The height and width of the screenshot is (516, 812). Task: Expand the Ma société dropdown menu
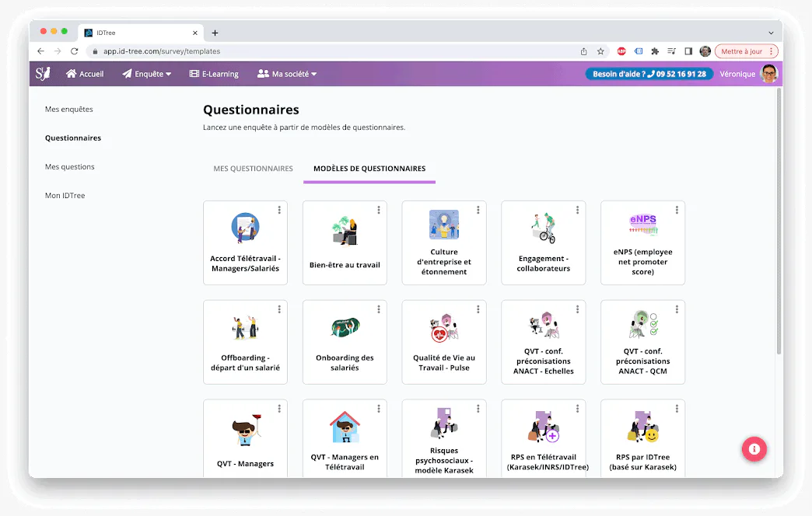coord(287,74)
